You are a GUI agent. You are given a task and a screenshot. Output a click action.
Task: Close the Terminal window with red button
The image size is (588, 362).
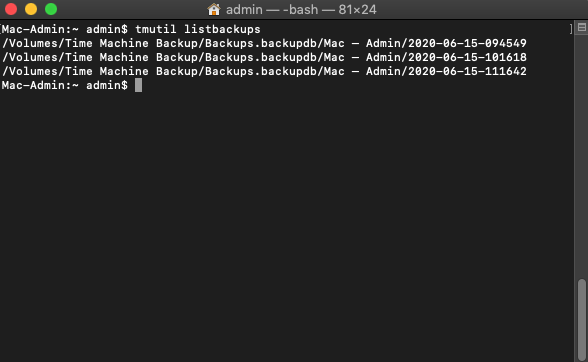(11, 9)
